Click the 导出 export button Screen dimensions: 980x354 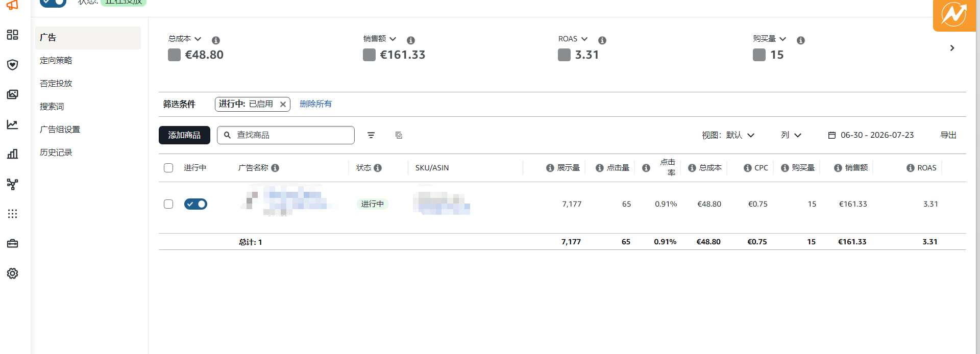pyautogui.click(x=948, y=135)
